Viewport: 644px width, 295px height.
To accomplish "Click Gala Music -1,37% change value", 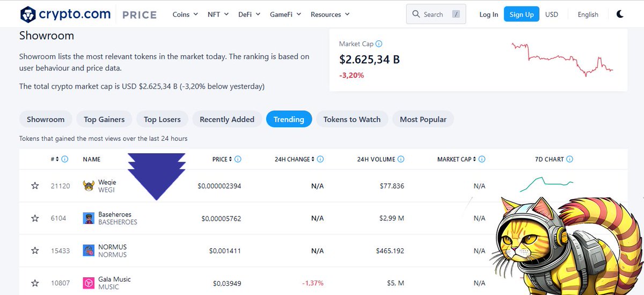I will tap(312, 283).
